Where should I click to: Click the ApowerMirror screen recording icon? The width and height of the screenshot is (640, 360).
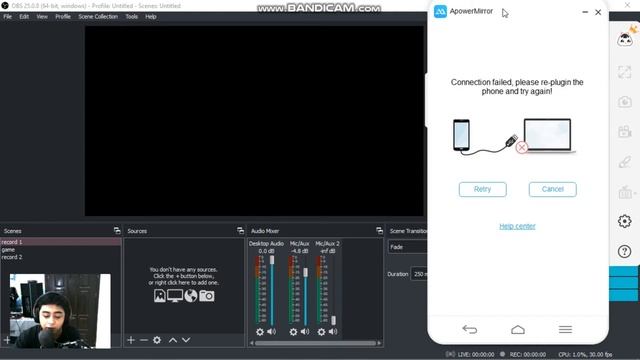tap(624, 131)
